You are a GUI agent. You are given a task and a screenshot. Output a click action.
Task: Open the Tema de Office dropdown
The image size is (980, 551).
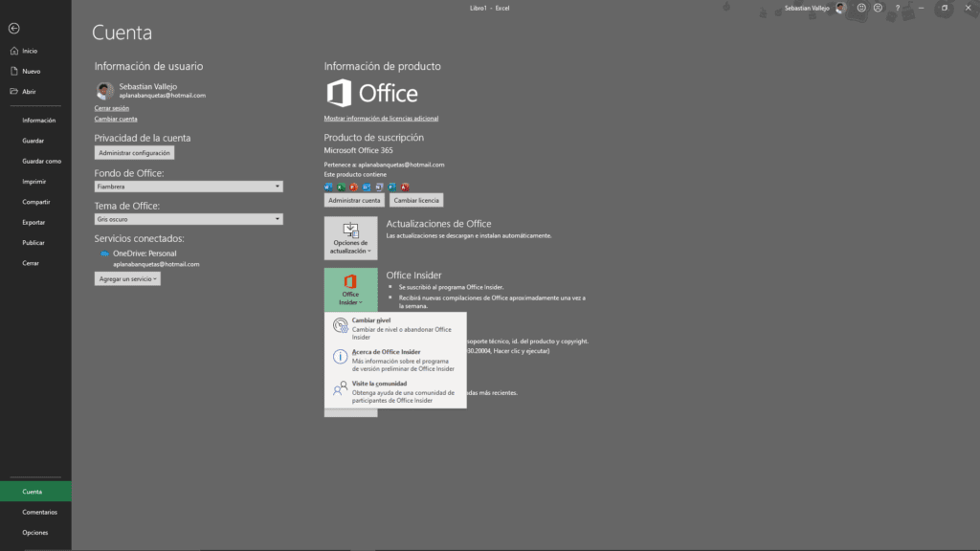pos(189,219)
